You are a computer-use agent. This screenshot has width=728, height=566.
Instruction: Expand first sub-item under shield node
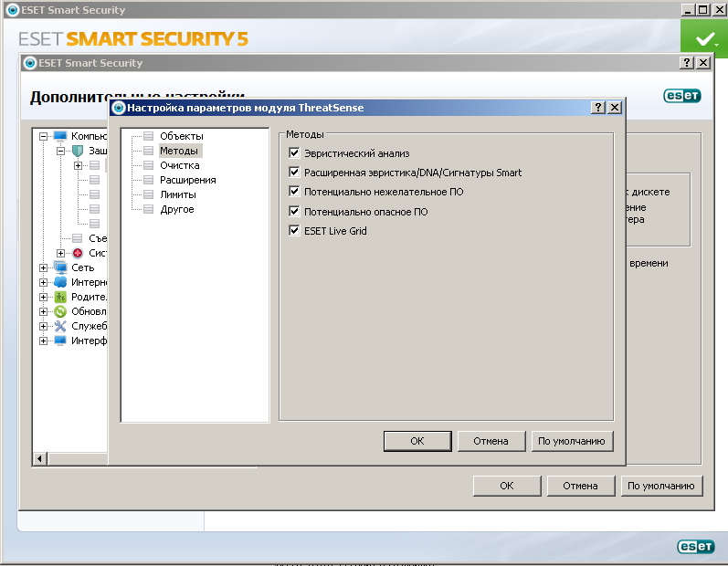(x=78, y=165)
